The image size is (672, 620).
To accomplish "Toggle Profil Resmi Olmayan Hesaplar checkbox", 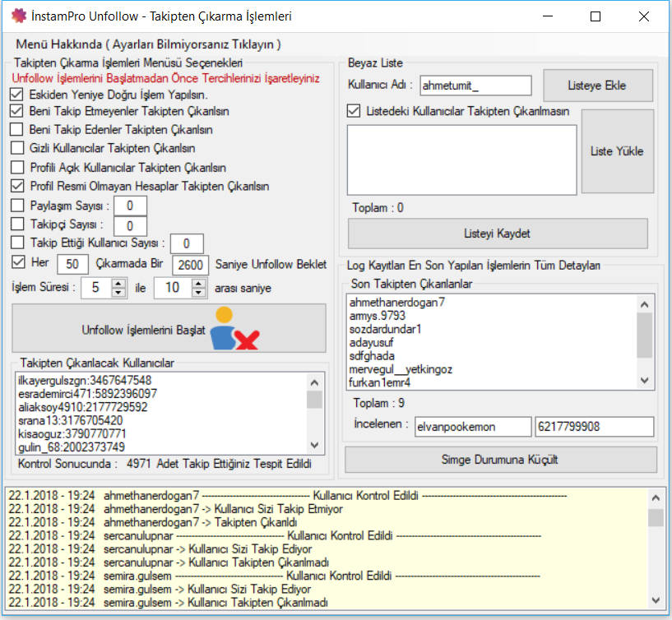I will point(16,186).
